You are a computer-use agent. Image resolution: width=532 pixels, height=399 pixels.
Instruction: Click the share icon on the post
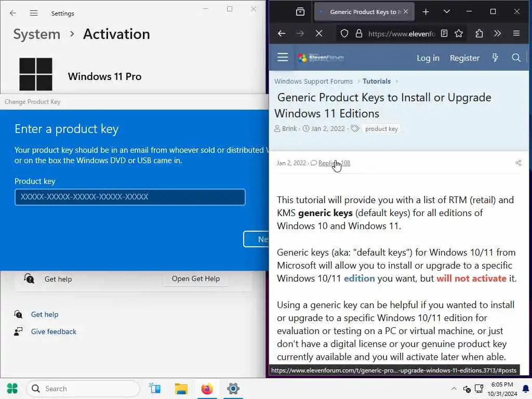518,163
